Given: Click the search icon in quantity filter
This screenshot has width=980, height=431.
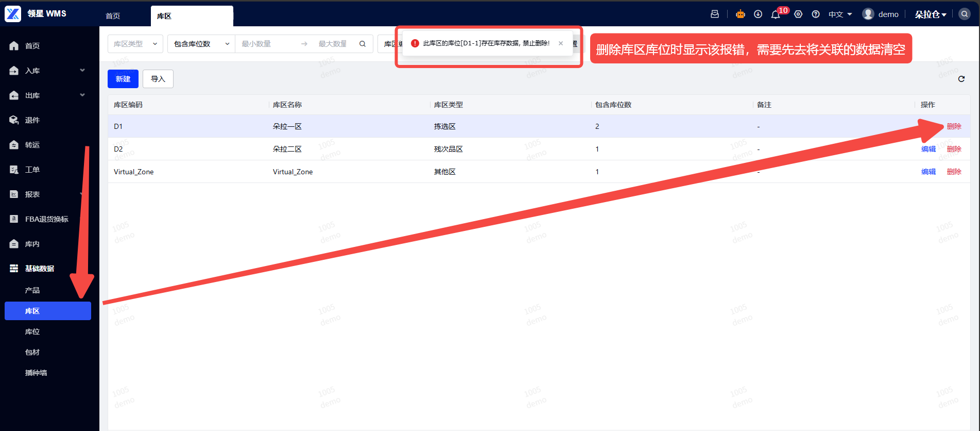Looking at the screenshot, I should tap(363, 44).
